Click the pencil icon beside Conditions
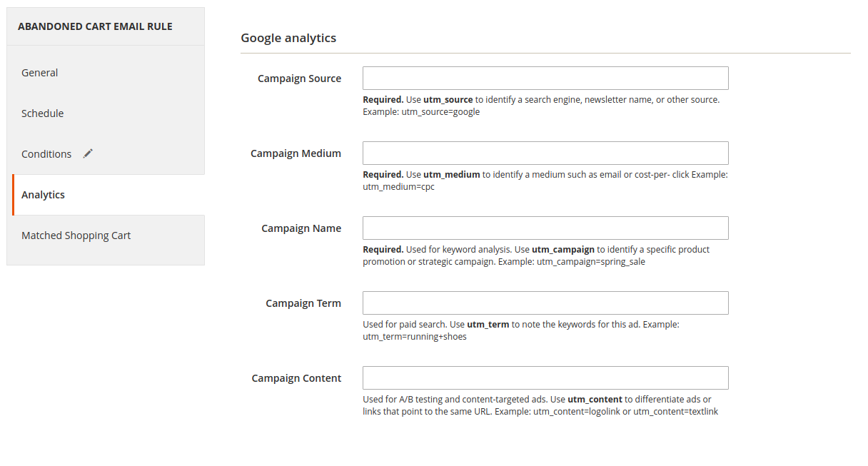 pos(88,153)
